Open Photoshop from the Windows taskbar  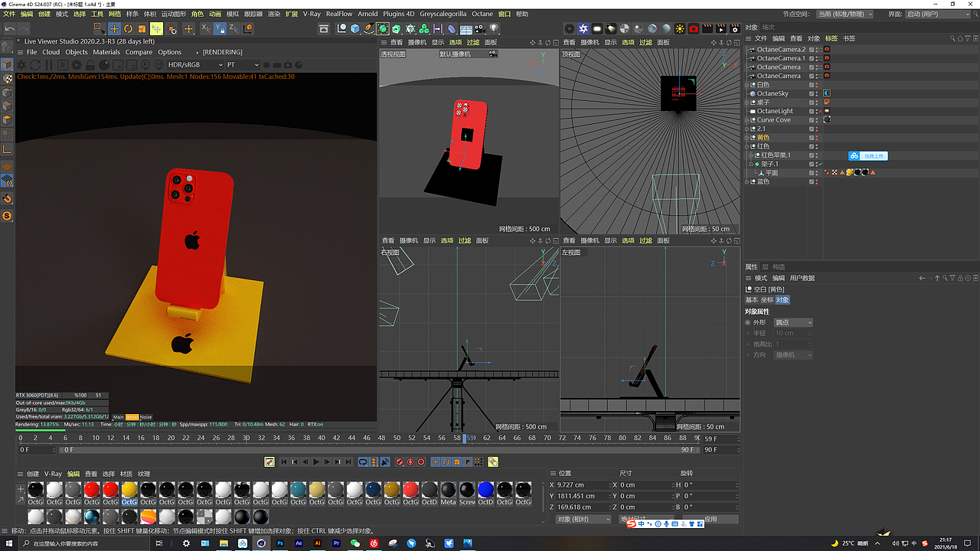click(280, 543)
